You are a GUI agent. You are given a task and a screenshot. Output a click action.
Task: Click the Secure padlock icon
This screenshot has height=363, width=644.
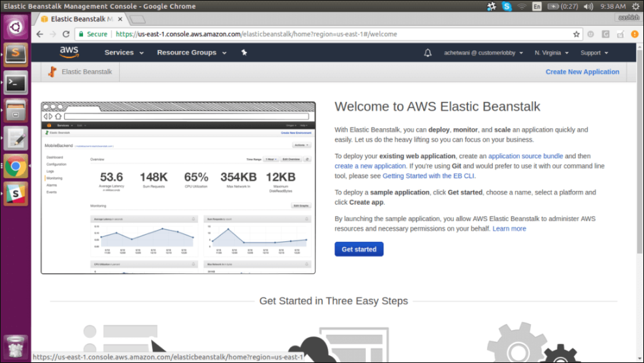(81, 34)
